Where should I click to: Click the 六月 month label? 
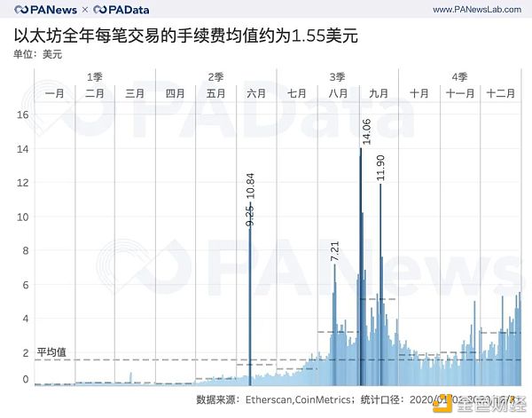pyautogui.click(x=256, y=93)
